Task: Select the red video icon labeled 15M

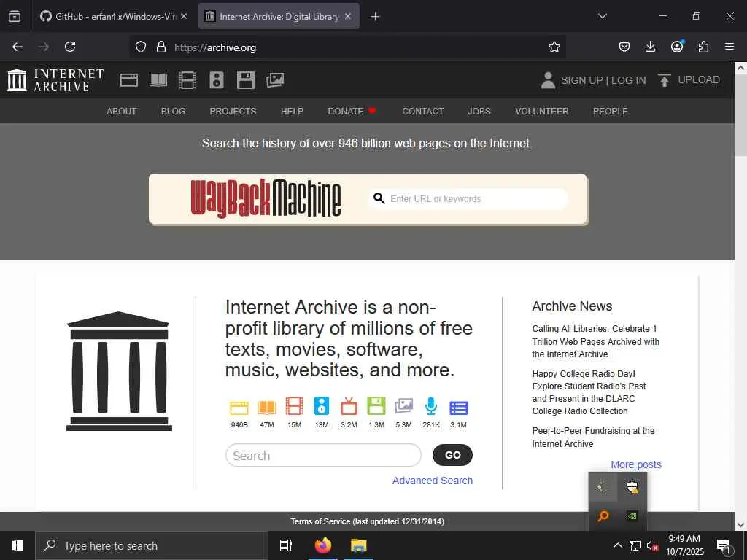Action: click(x=294, y=406)
